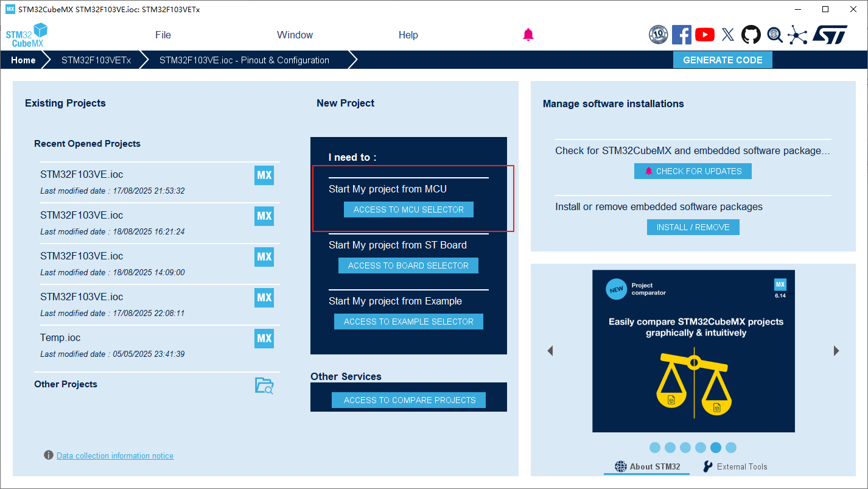Browse Other Projects with folder search icon

[x=264, y=385]
